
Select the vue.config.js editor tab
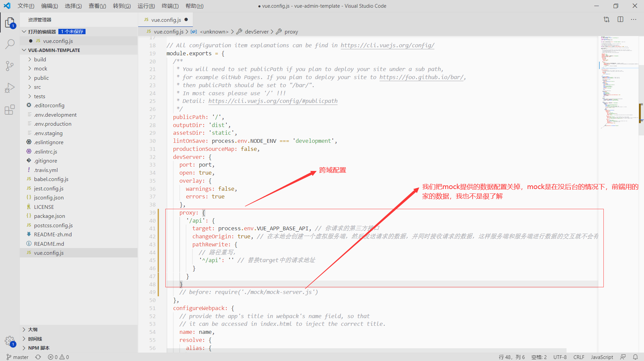(x=165, y=19)
